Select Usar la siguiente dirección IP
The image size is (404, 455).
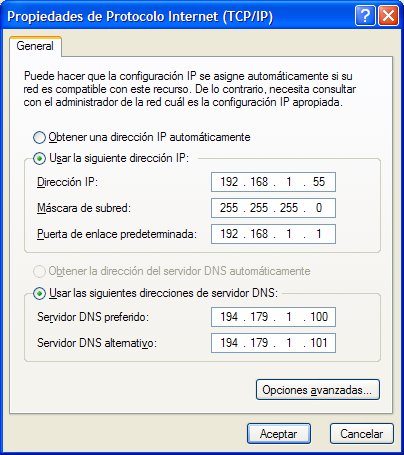39,158
